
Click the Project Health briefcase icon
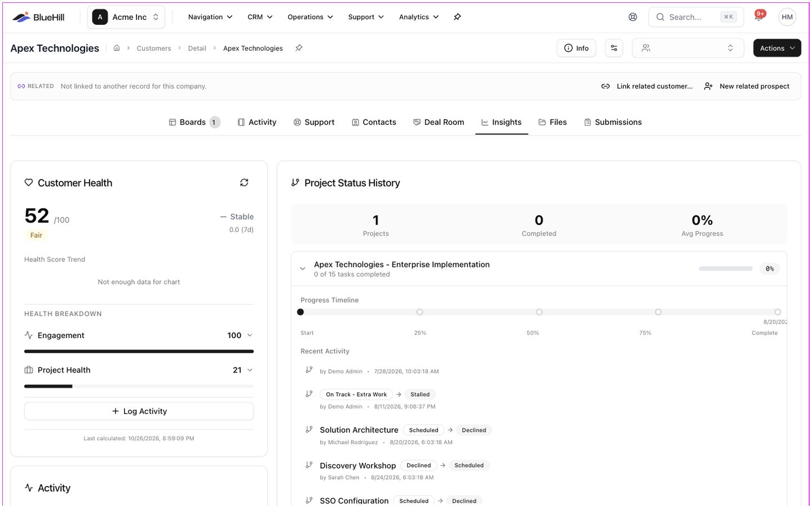pyautogui.click(x=29, y=370)
